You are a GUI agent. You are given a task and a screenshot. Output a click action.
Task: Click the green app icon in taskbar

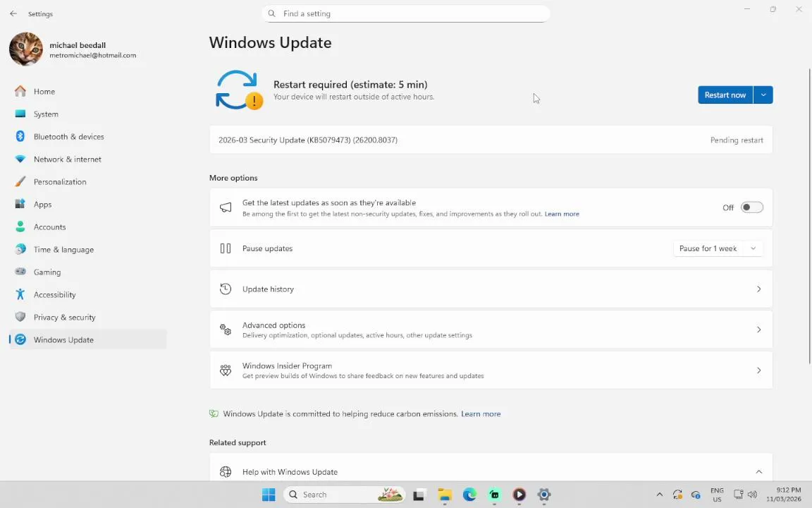pyautogui.click(x=494, y=495)
